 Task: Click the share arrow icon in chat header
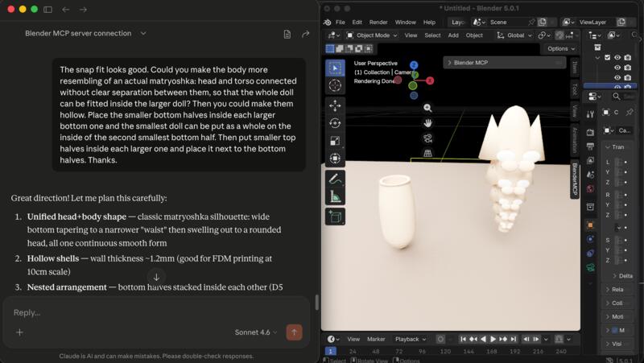pyautogui.click(x=305, y=34)
